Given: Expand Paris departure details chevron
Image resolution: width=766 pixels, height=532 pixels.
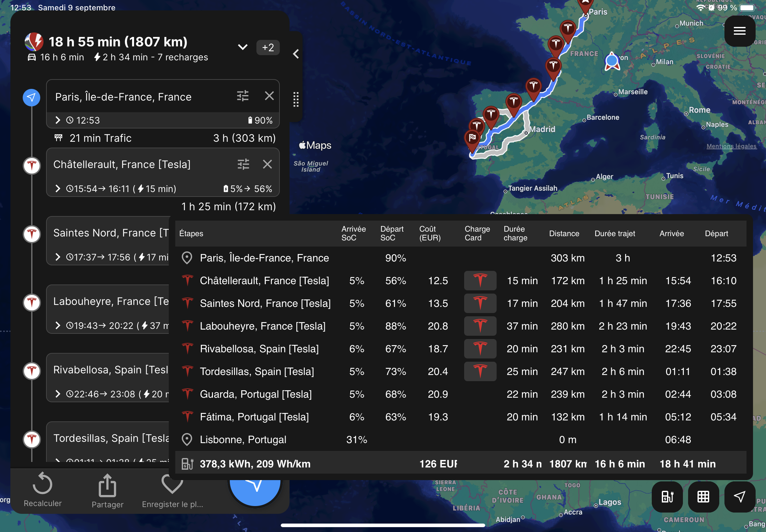Looking at the screenshot, I should pyautogui.click(x=58, y=120).
